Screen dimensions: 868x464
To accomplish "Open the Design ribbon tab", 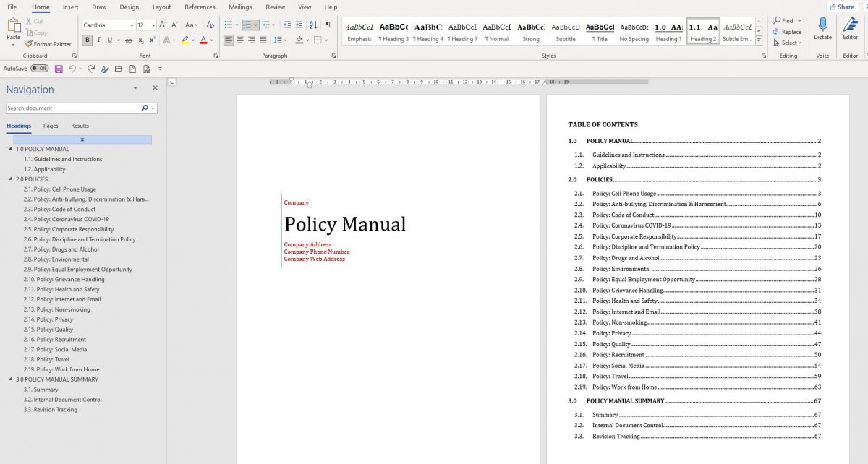I will click(x=129, y=7).
